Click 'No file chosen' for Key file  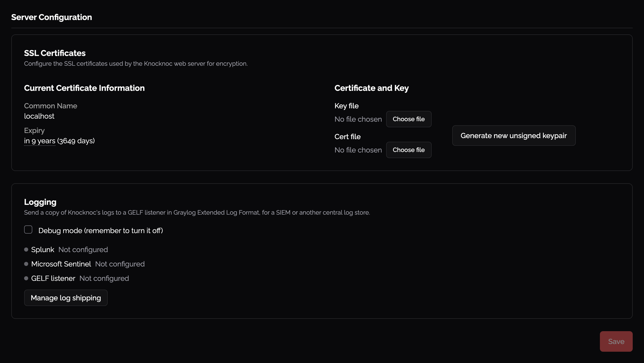pyautogui.click(x=358, y=119)
